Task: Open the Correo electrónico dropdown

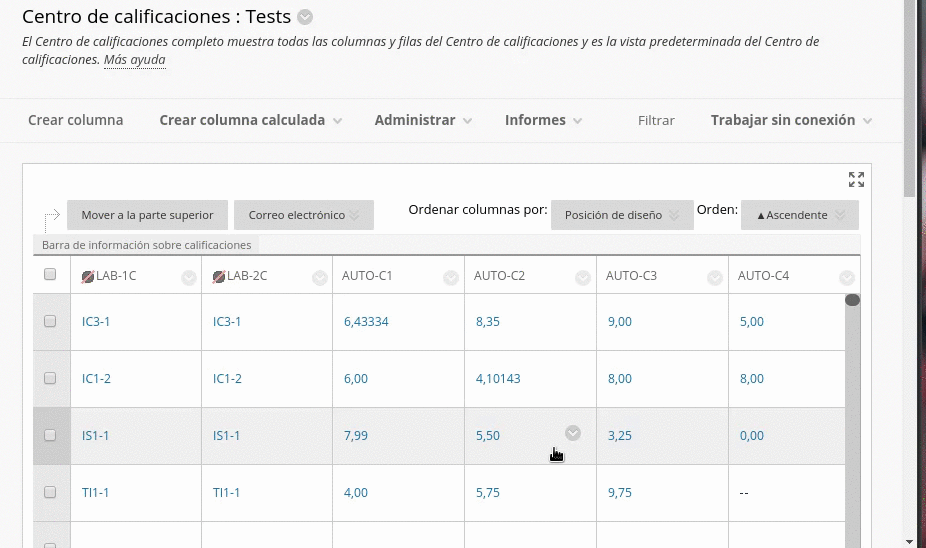Action: 303,215
